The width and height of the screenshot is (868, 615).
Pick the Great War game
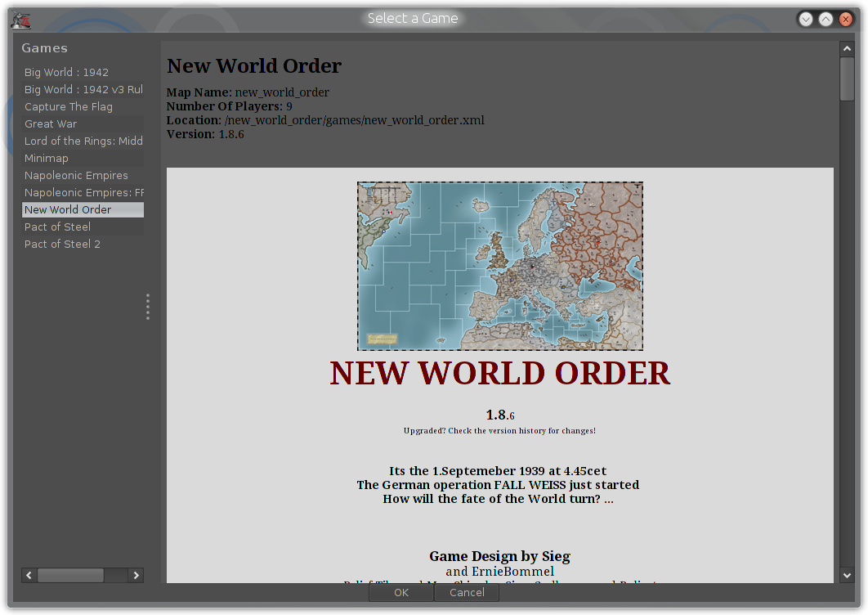[83, 123]
